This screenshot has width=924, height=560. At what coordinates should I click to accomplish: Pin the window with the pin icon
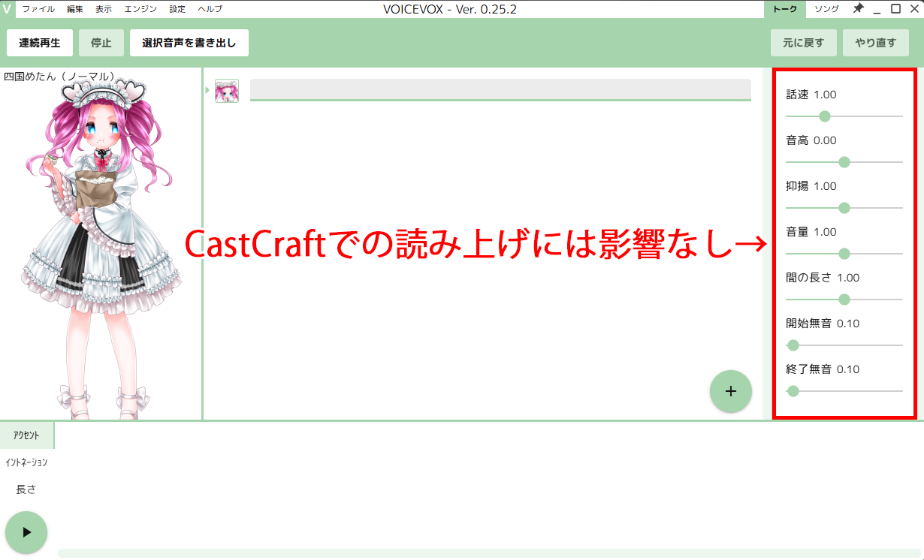point(859,9)
